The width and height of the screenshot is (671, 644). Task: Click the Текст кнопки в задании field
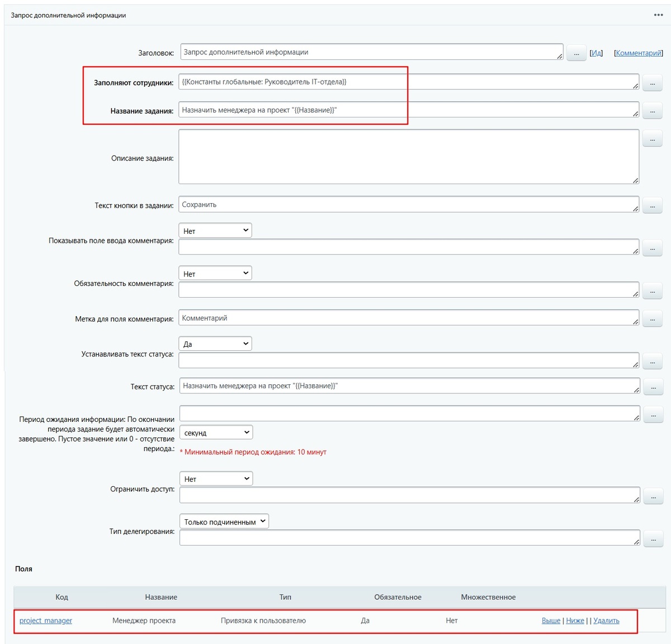(x=409, y=204)
